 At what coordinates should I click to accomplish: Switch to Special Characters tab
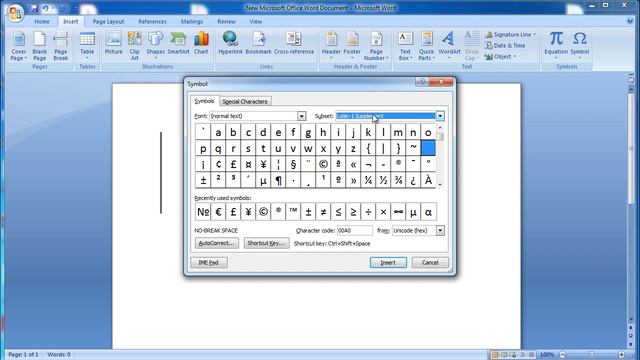[245, 101]
